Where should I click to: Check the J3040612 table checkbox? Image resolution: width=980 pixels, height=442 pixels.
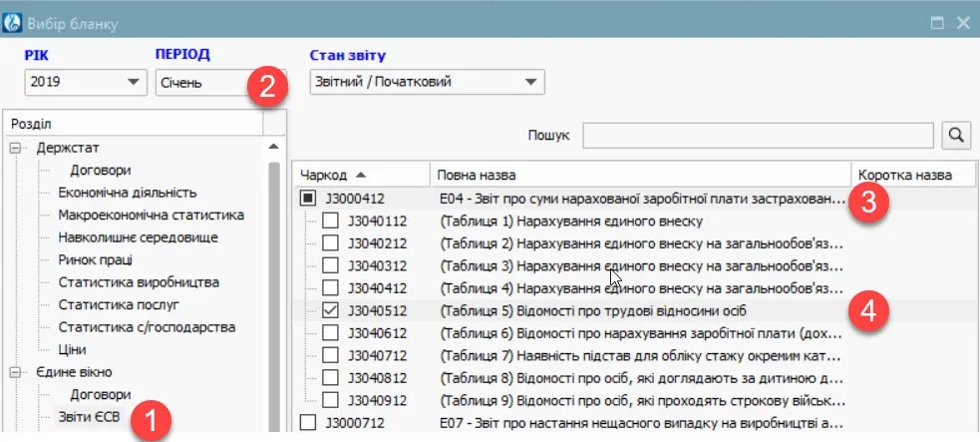pos(330,333)
